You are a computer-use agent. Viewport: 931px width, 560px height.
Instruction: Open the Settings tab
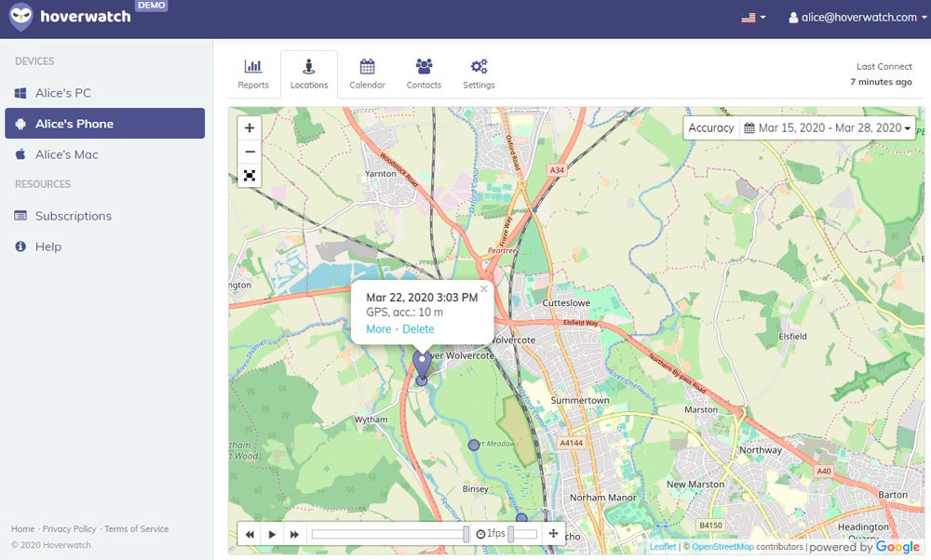pos(479,74)
